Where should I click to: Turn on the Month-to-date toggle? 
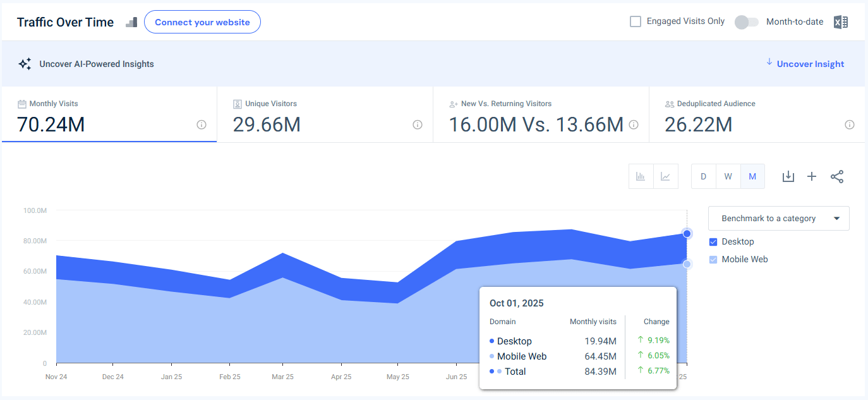pos(746,21)
